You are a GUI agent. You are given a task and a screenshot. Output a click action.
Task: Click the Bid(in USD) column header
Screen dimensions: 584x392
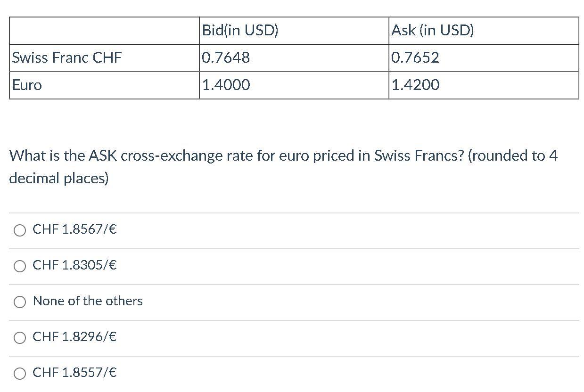click(294, 31)
